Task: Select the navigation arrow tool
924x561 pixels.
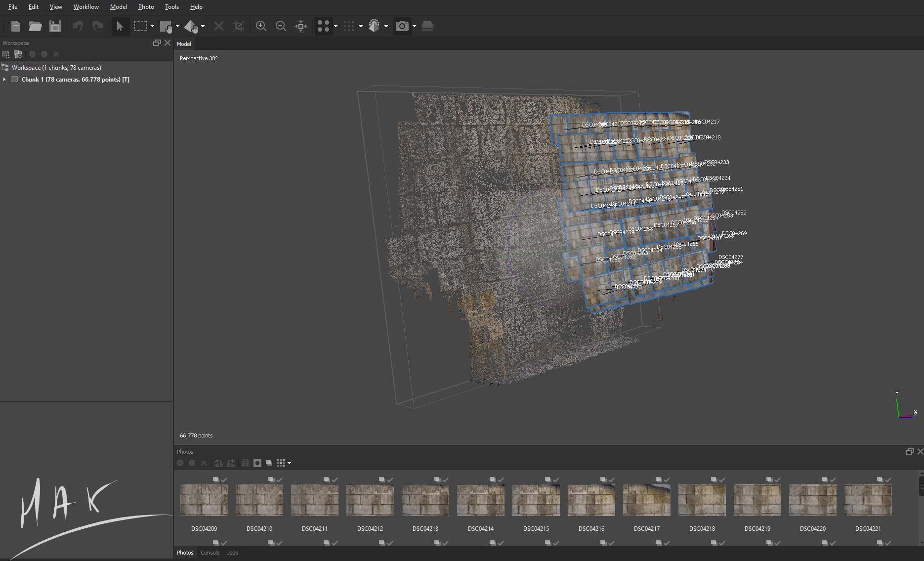Action: tap(120, 26)
